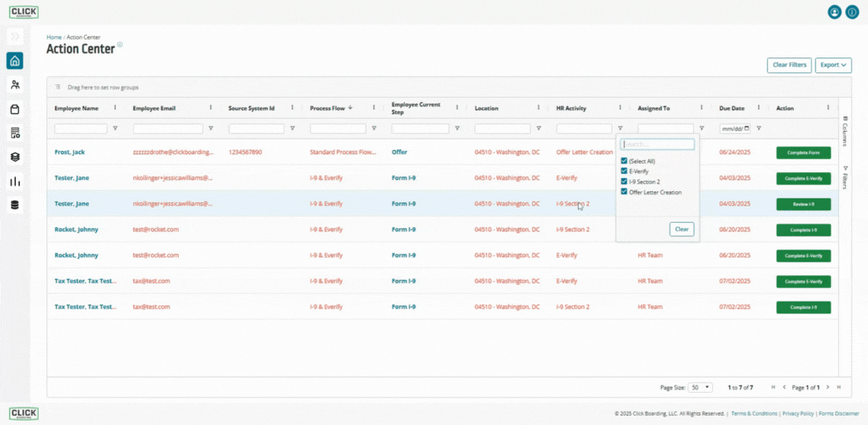This screenshot has height=425, width=868.
Task: Open the Filters side panel tab
Action: click(845, 177)
